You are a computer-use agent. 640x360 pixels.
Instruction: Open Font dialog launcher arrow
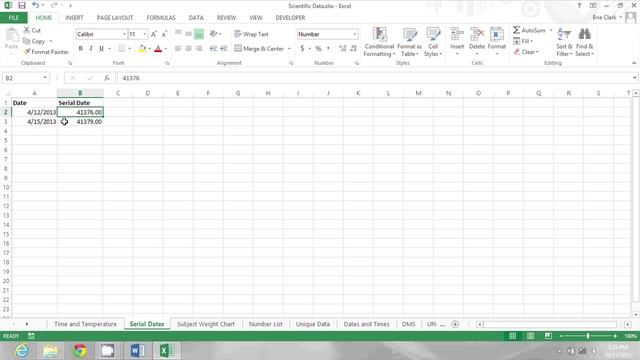167,63
